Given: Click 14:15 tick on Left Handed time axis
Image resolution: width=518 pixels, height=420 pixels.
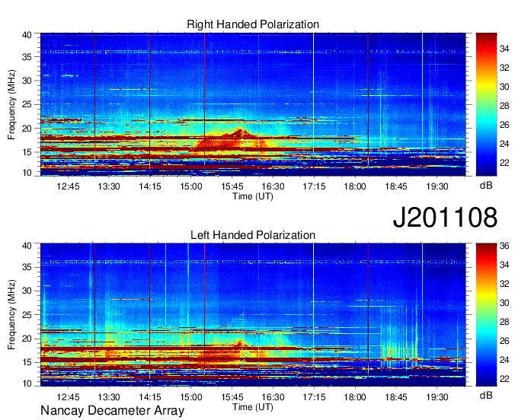Looking at the screenshot, I should 150,397.
